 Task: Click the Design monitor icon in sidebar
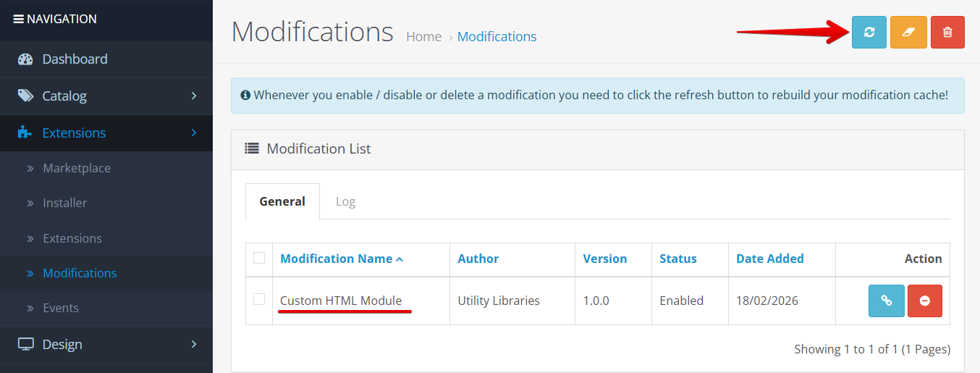[26, 344]
